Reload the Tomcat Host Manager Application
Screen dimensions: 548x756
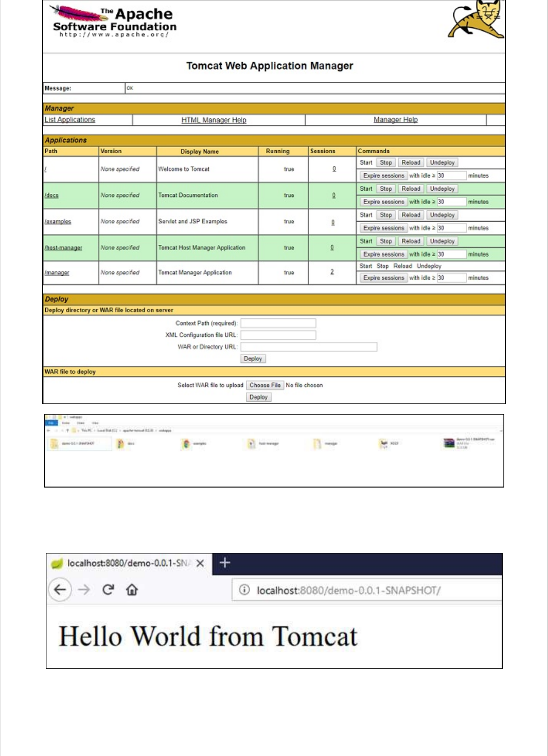(x=411, y=241)
